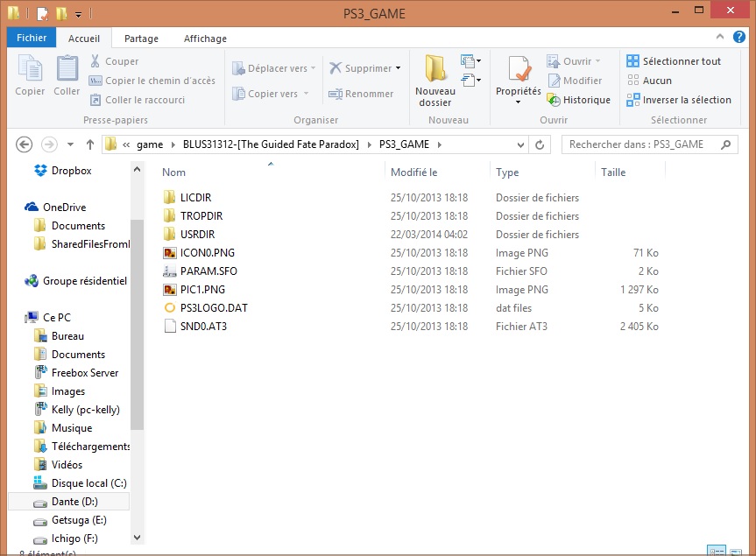Click Sélectionner tout
This screenshot has height=556, width=756.
(674, 61)
